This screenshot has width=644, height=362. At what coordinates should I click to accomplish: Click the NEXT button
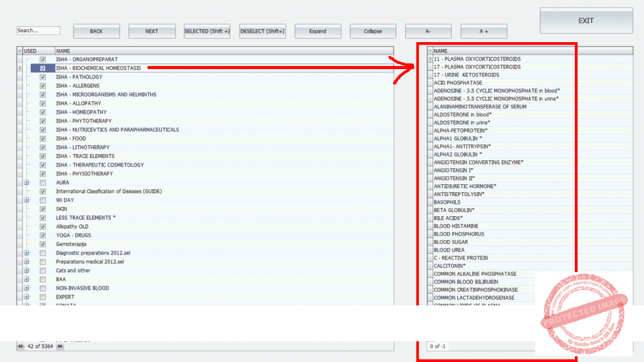click(152, 31)
